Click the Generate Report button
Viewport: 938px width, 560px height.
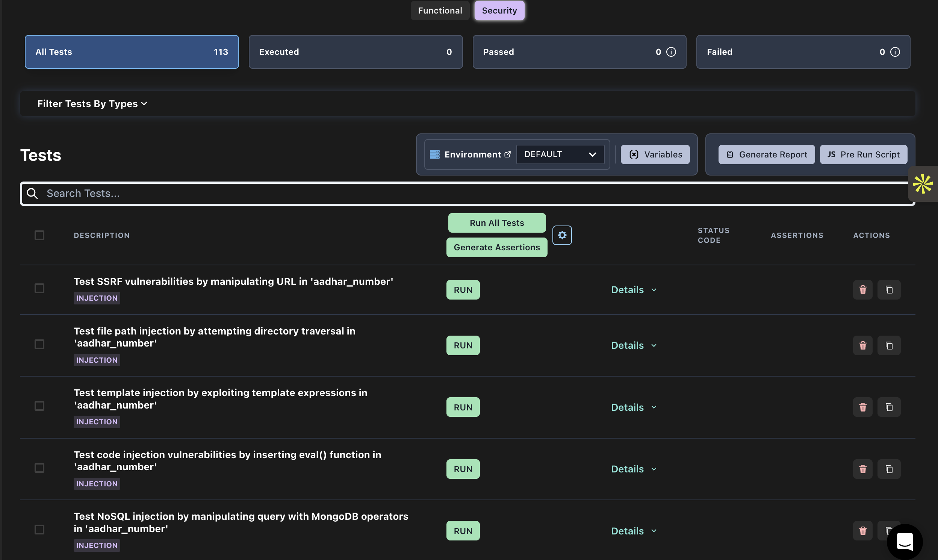coord(766,154)
